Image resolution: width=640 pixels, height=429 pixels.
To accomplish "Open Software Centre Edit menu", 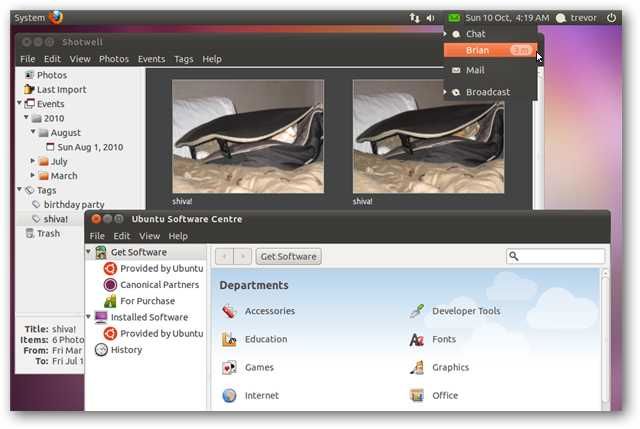I will tap(122, 236).
